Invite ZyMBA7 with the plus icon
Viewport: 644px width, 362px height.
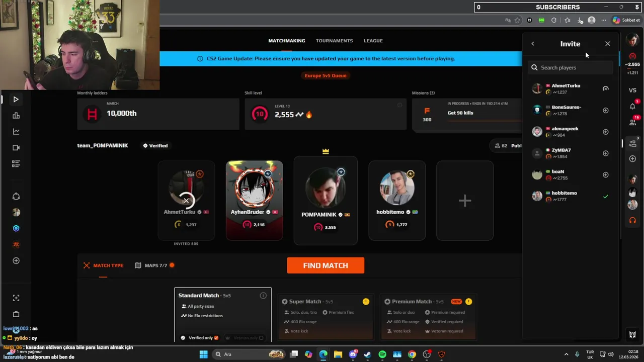(x=606, y=153)
